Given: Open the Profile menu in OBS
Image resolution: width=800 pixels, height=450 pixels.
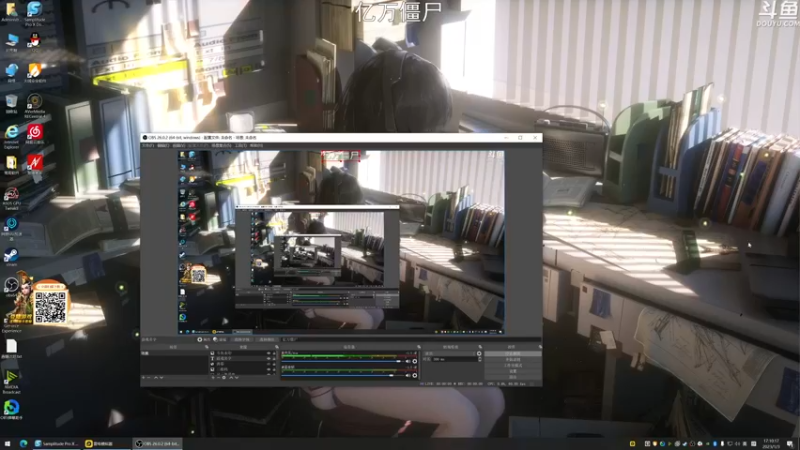Looking at the screenshot, I should coord(199,145).
